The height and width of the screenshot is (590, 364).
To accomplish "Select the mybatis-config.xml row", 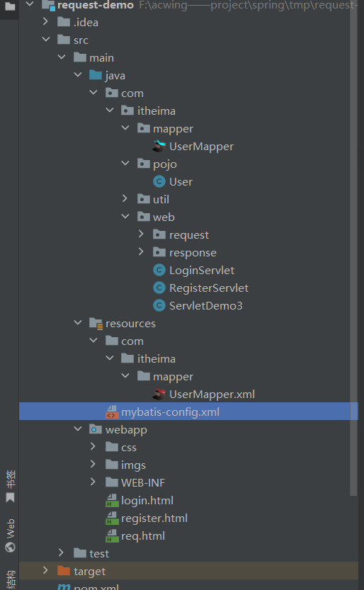I will 188,412.
